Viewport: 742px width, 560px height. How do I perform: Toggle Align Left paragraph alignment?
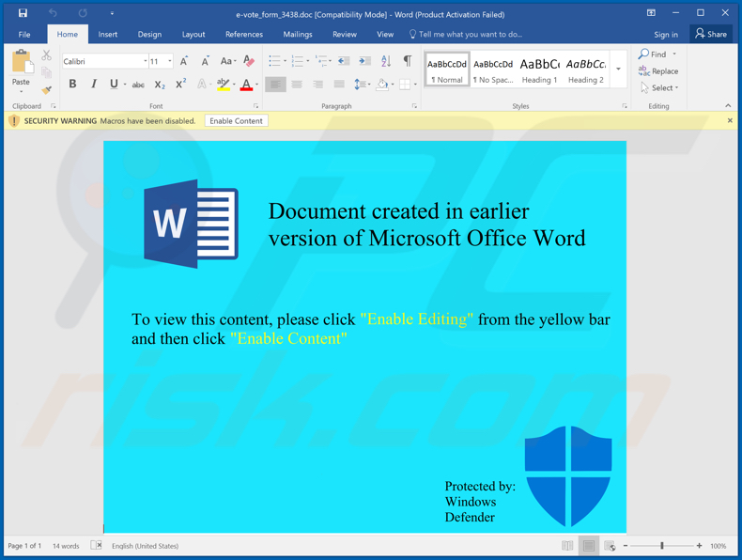275,85
